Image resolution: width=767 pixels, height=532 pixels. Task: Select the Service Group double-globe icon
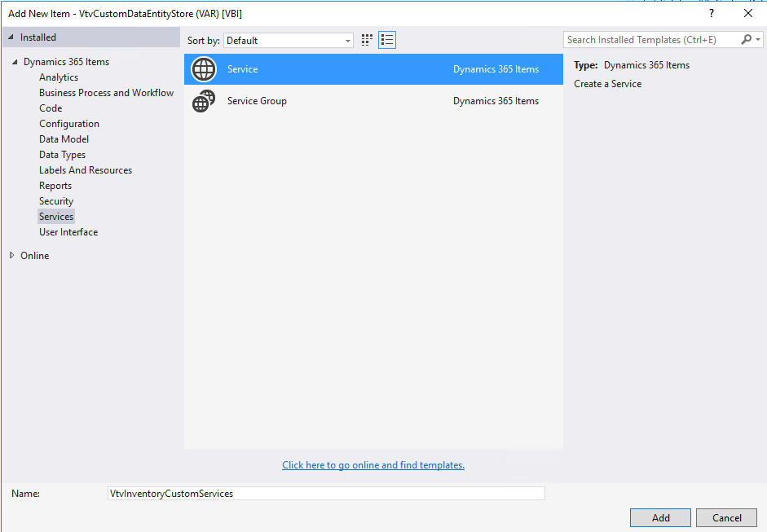[x=204, y=101]
